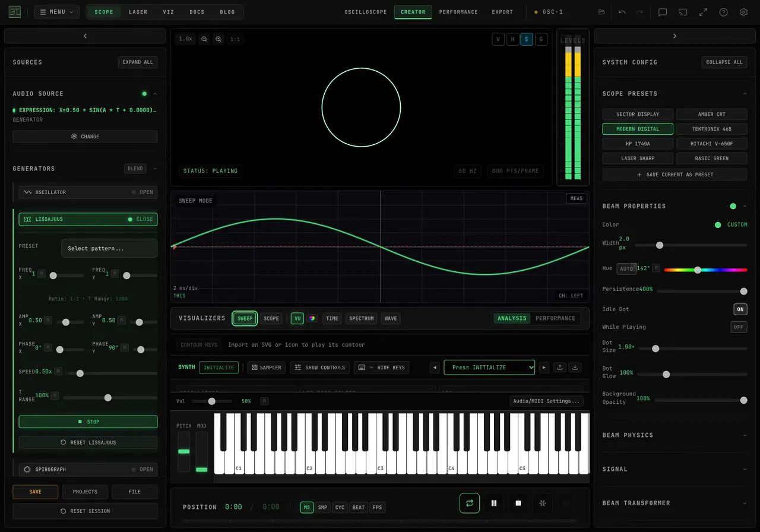
Task: Open the chat bubble icon
Action: (663, 12)
